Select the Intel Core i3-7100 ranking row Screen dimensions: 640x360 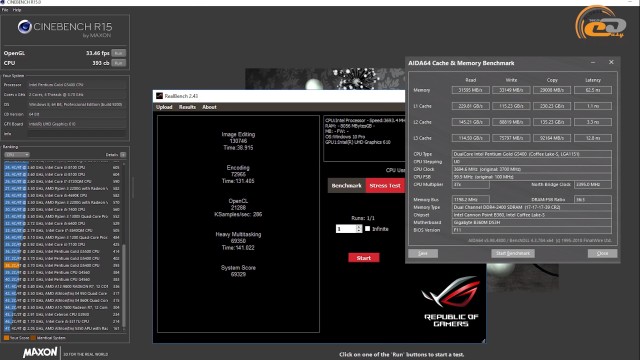(63, 244)
